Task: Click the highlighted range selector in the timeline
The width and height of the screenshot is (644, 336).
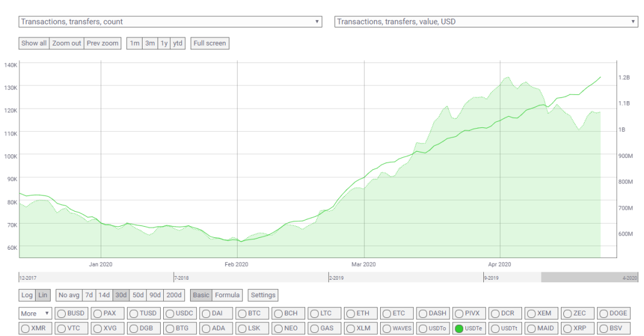Action: [x=590, y=277]
